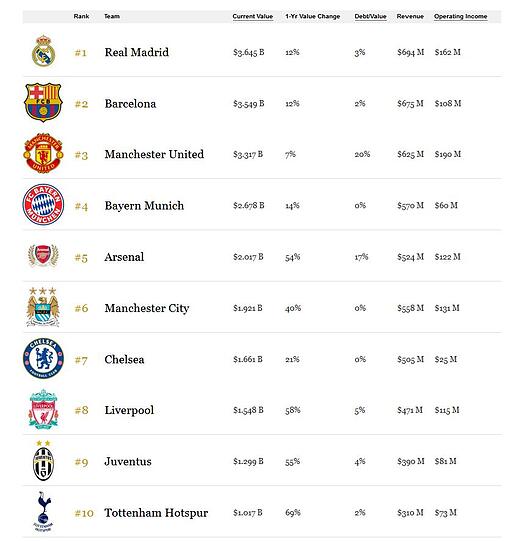Open the Tottenham Hotspur team name

[156, 513]
